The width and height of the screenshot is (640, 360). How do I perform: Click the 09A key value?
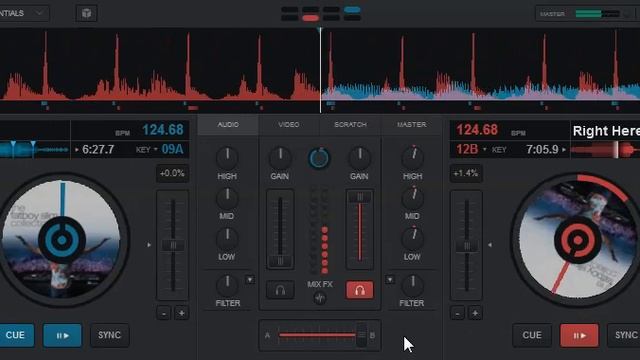[172, 149]
